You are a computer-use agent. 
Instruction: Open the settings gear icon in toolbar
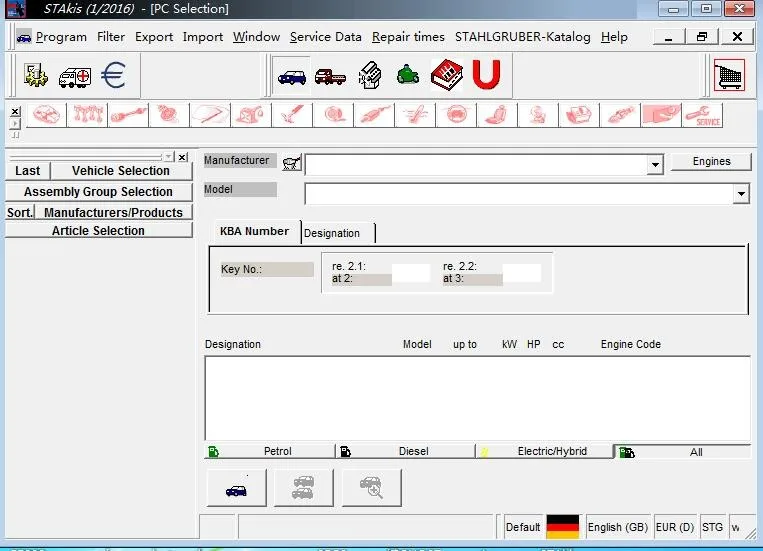tap(36, 75)
